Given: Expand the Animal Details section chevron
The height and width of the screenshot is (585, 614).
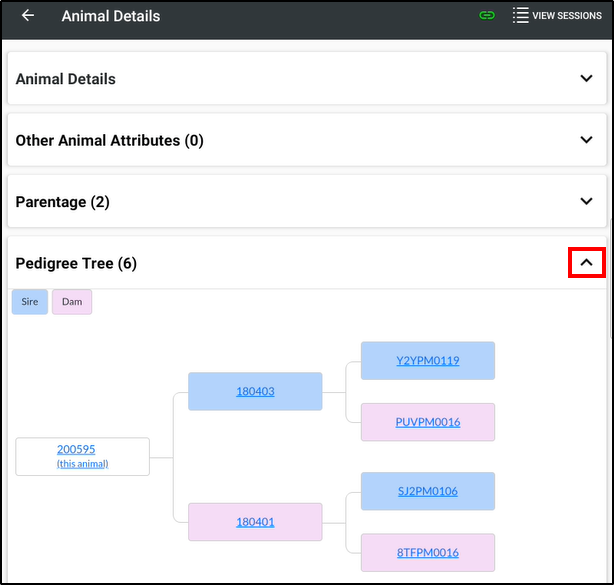Looking at the screenshot, I should (x=586, y=78).
